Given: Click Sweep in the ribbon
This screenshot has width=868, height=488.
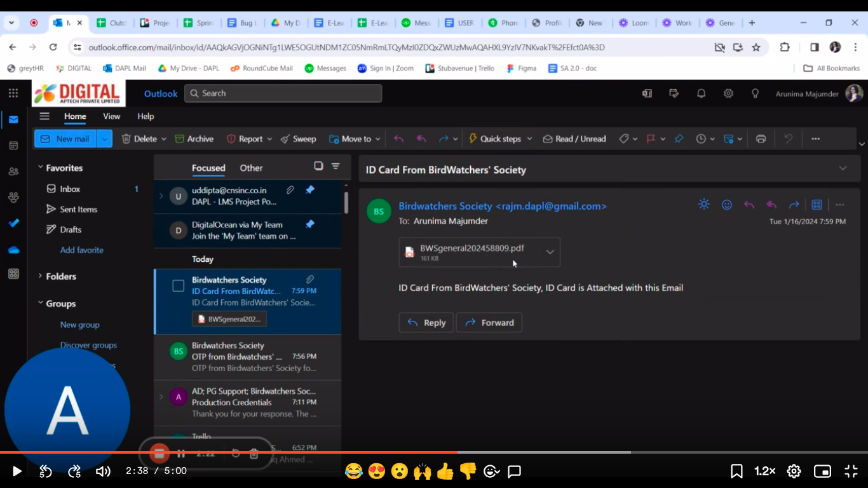Looking at the screenshot, I should pyautogui.click(x=298, y=139).
